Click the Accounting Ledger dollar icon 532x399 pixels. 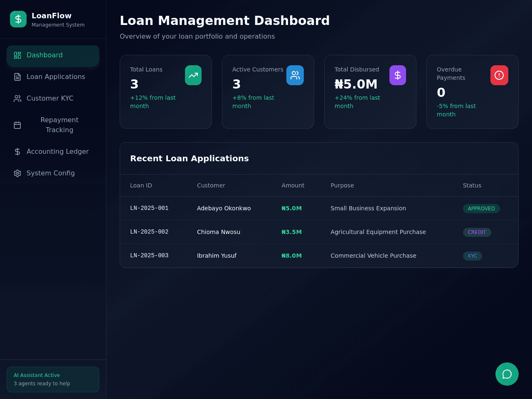17,152
